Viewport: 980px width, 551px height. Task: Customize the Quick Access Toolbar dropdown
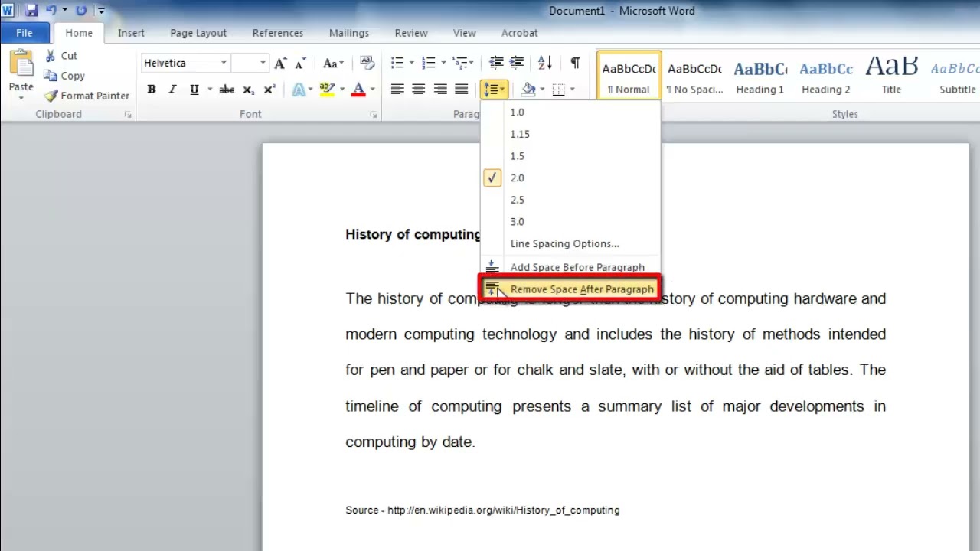coord(101,11)
